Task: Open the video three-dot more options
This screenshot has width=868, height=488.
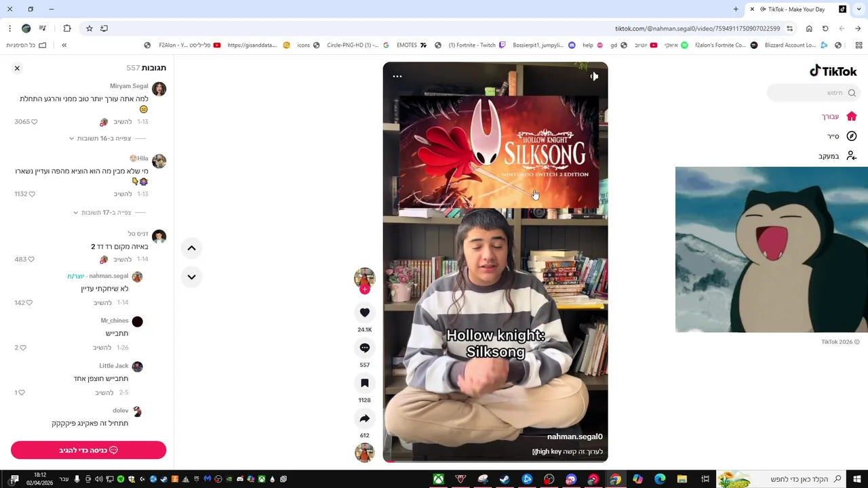Action: tap(397, 77)
